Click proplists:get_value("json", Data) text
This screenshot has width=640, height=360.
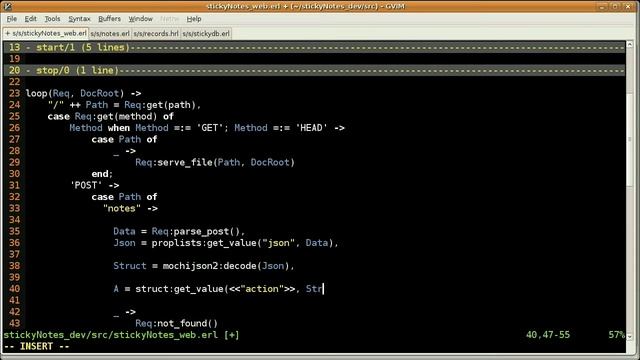pos(243,243)
